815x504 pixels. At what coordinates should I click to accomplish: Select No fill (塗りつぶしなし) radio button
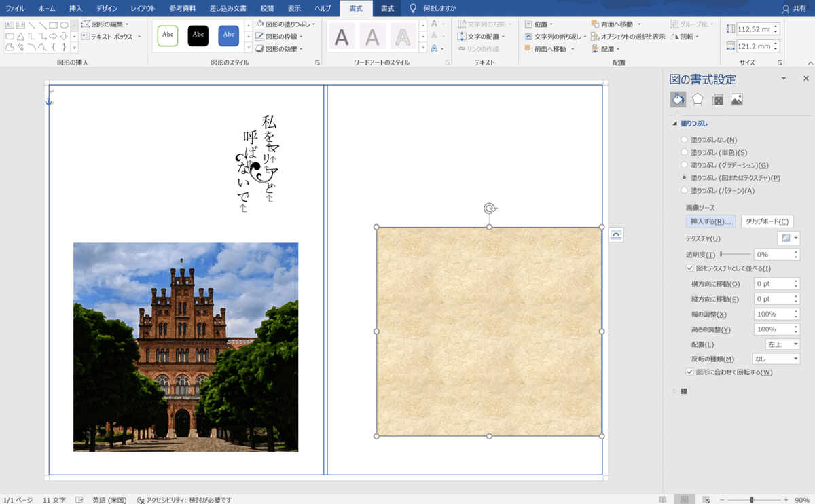pos(684,140)
